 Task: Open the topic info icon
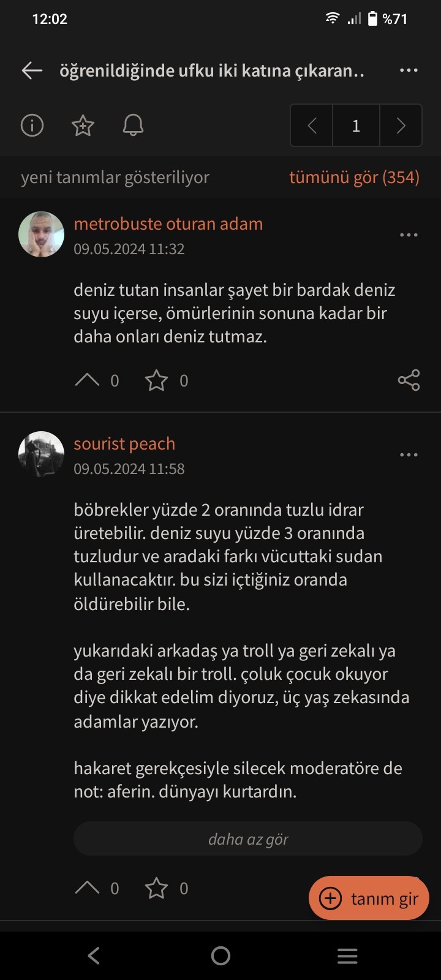[32, 126]
